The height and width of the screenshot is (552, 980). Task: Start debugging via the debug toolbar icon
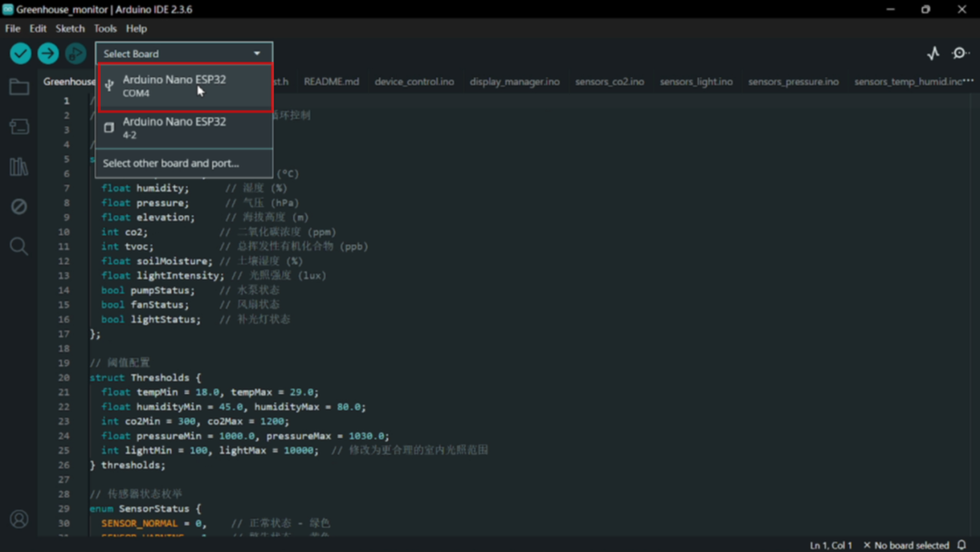[76, 53]
